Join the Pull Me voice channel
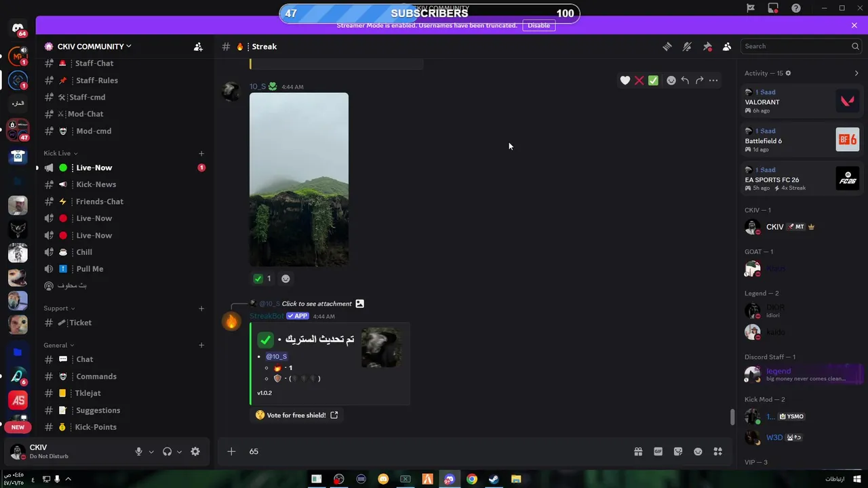 (123, 269)
